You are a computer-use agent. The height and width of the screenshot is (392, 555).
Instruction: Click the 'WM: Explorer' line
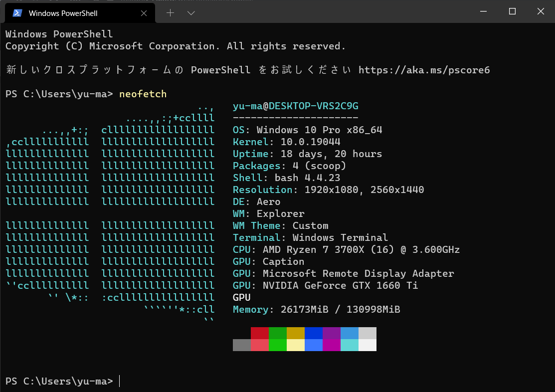[269, 213]
